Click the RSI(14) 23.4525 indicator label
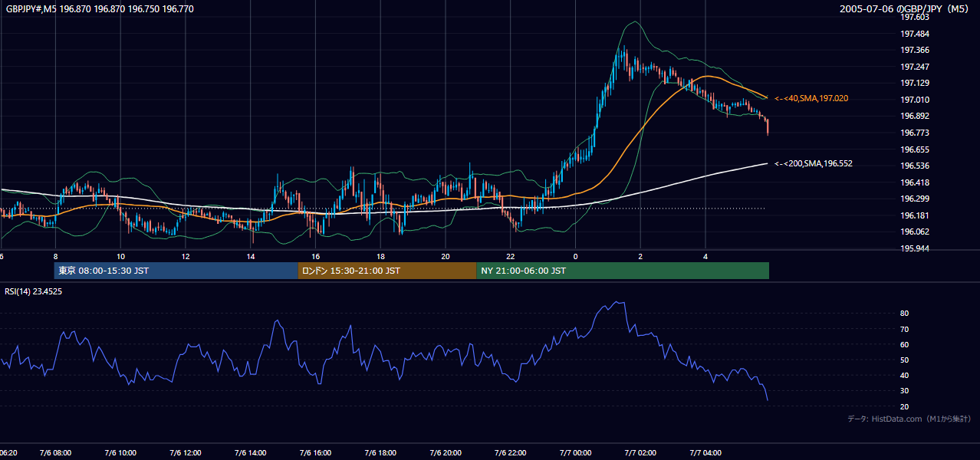The height and width of the screenshot is (460, 980). point(33,291)
